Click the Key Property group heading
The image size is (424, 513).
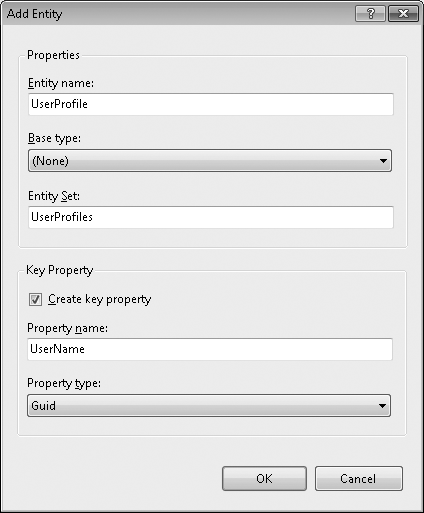coord(60,270)
